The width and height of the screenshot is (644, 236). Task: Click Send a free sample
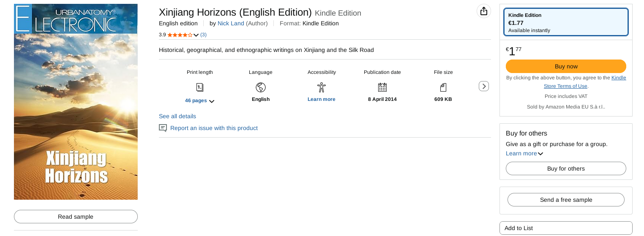(566, 200)
